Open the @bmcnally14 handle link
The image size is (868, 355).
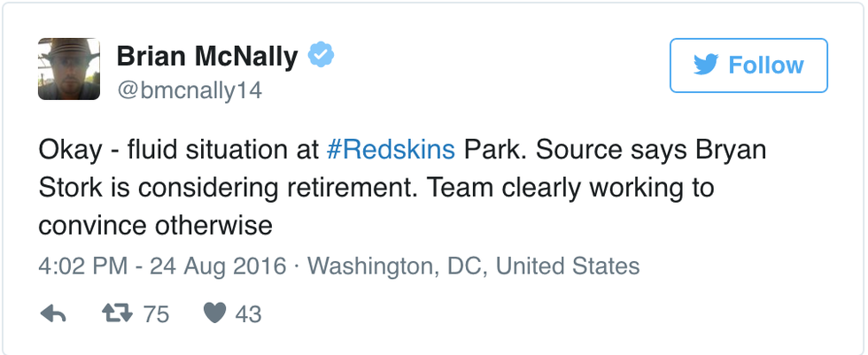(x=190, y=90)
